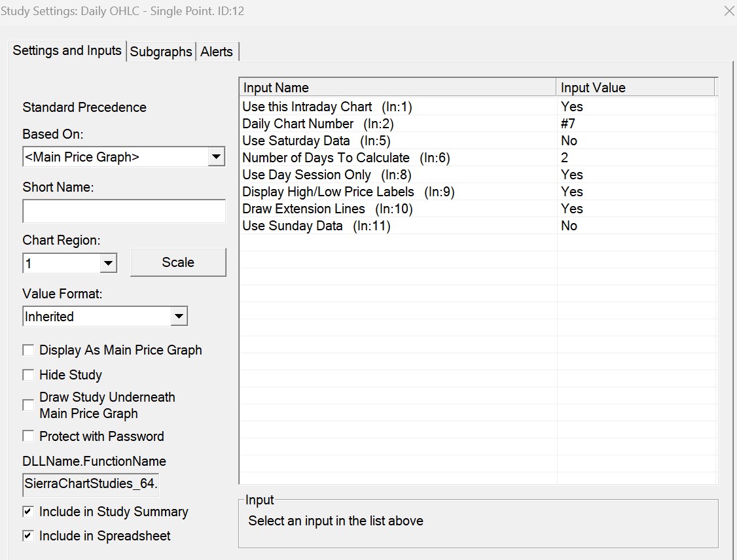Click the DLLName.FunctionName field
737x560 pixels.
pos(91,485)
